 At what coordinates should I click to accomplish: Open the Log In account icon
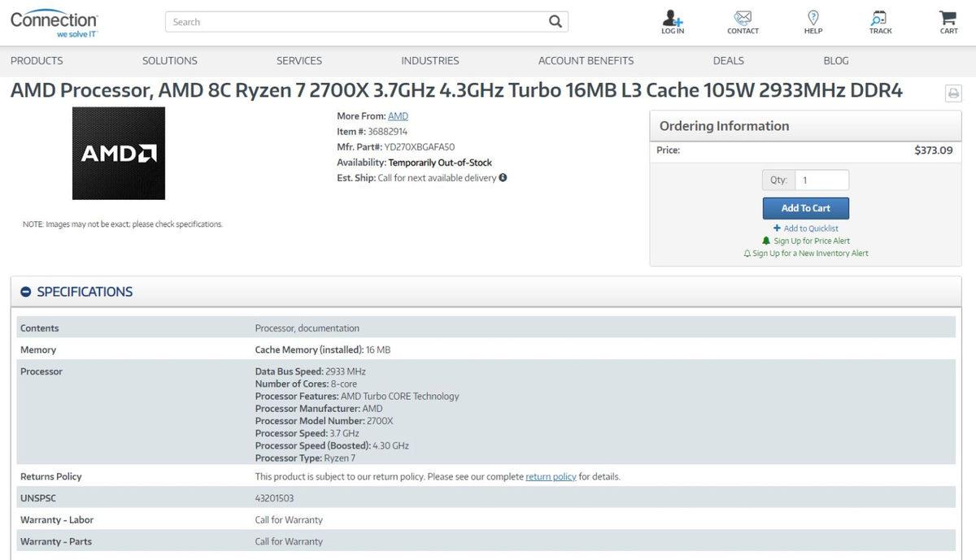tap(672, 18)
